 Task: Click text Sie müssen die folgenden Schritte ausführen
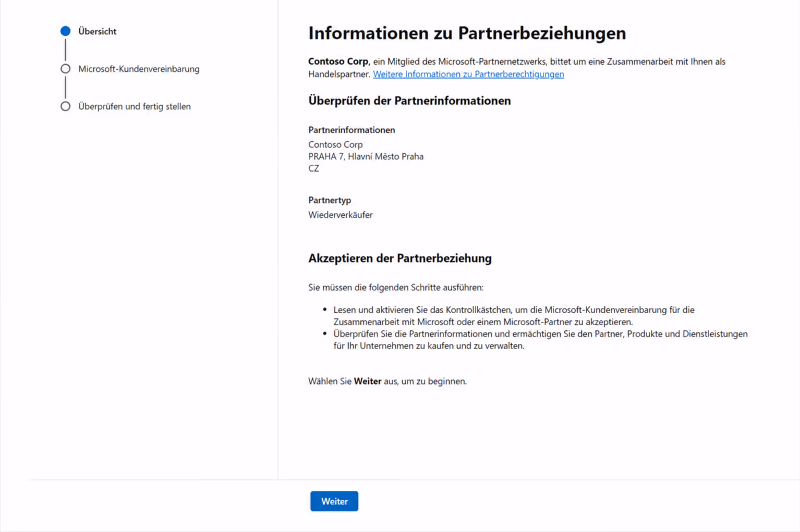pyautogui.click(x=396, y=287)
